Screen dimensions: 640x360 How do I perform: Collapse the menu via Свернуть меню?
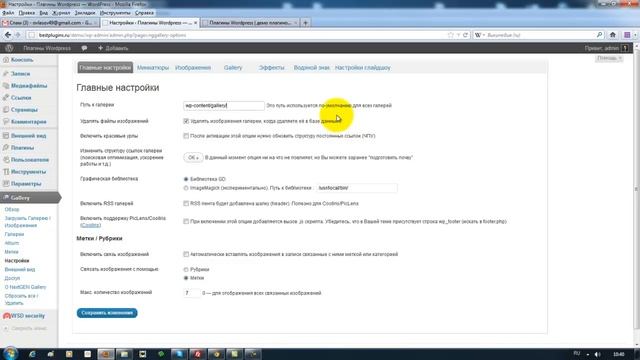pyautogui.click(x=24, y=329)
